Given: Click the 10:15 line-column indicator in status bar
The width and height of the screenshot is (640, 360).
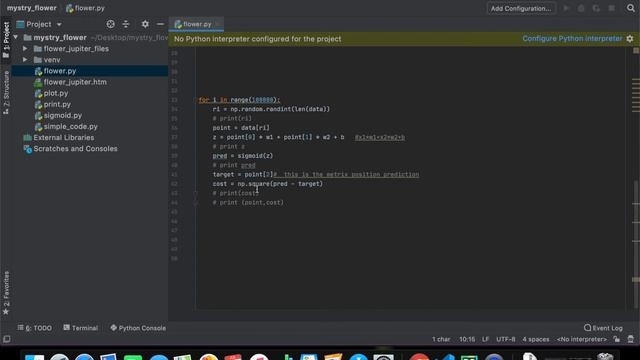Looking at the screenshot, I should point(467,339).
